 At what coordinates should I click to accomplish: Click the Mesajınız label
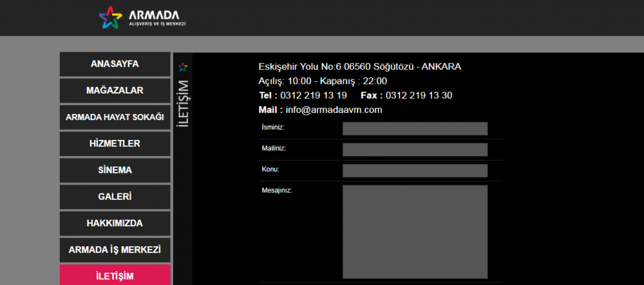[277, 190]
